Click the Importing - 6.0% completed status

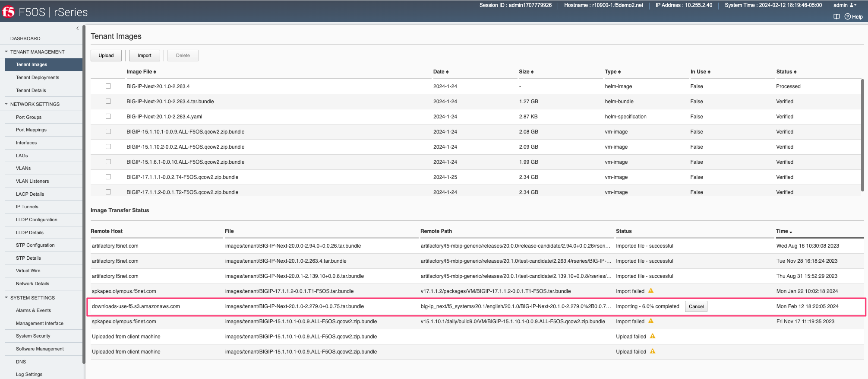pyautogui.click(x=647, y=306)
